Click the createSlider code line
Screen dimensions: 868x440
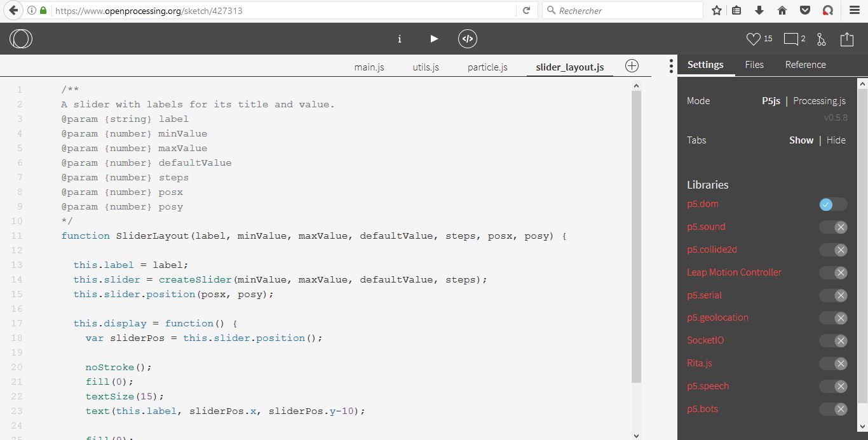point(280,279)
